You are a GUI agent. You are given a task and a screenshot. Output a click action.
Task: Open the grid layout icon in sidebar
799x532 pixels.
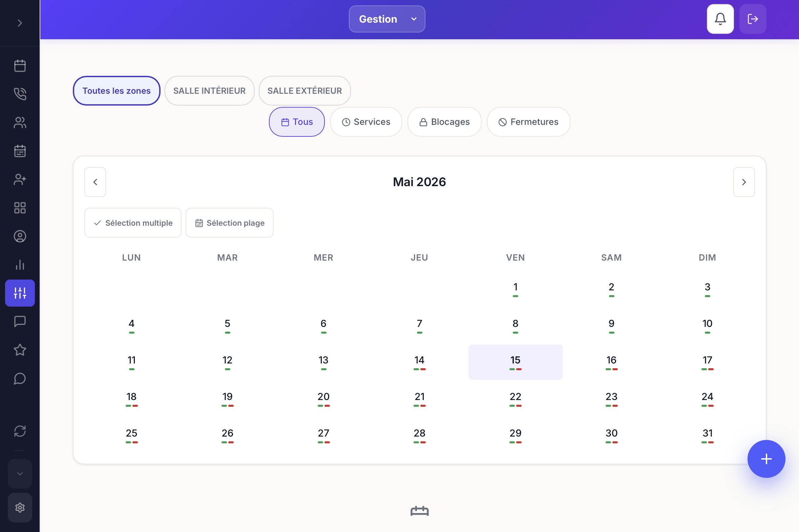coord(20,208)
